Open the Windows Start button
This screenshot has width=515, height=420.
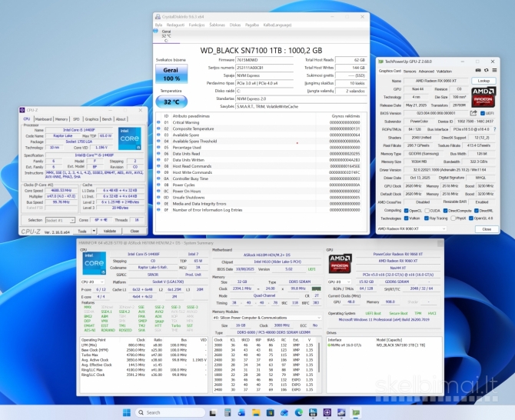click(127, 412)
